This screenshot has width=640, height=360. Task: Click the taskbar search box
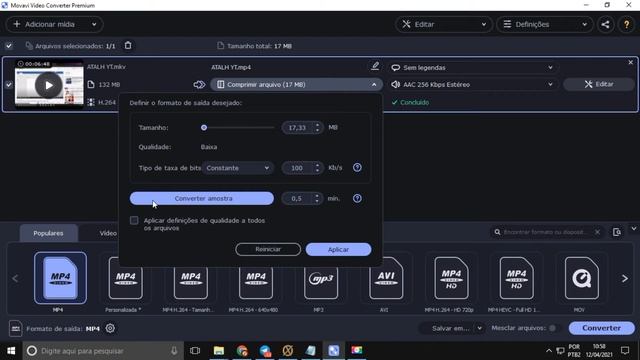tap(103, 351)
